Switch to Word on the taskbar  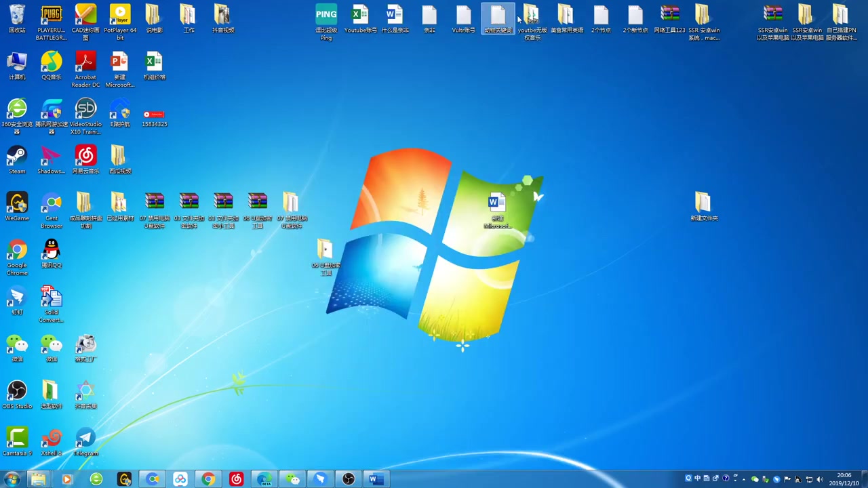(x=376, y=479)
